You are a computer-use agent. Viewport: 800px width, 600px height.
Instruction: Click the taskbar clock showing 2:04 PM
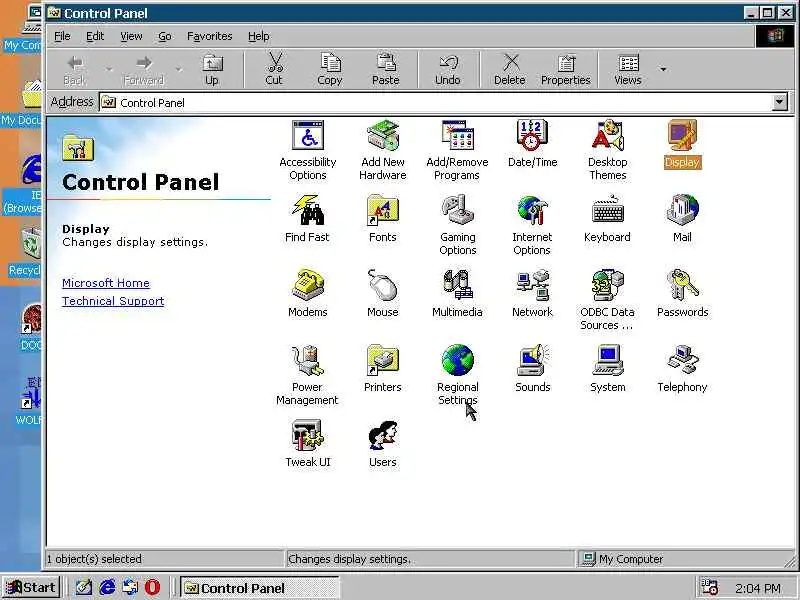(758, 588)
